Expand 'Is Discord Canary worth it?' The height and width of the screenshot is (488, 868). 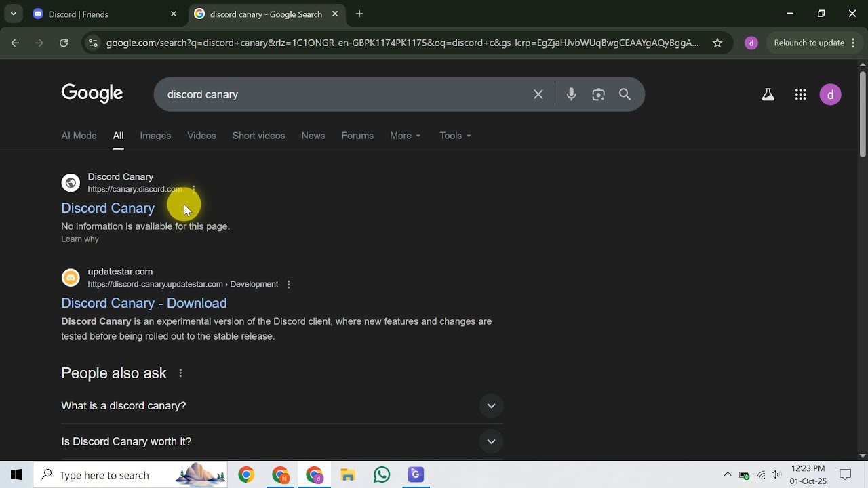pyautogui.click(x=282, y=442)
